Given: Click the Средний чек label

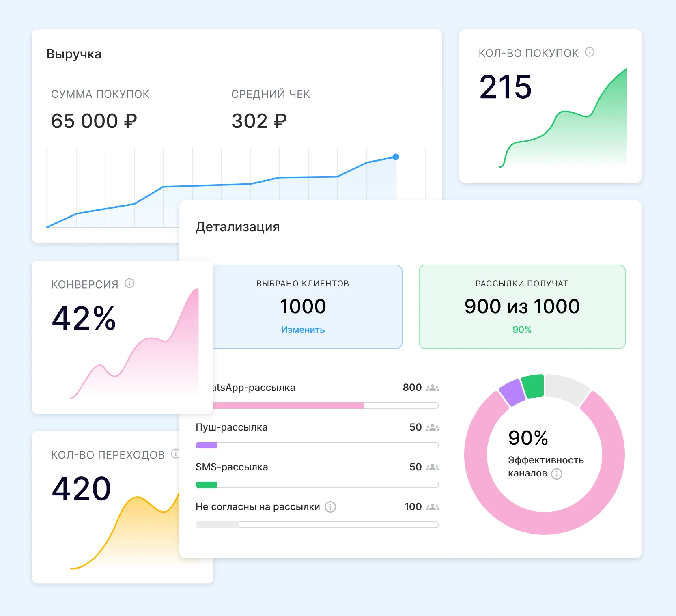Looking at the screenshot, I should (271, 94).
